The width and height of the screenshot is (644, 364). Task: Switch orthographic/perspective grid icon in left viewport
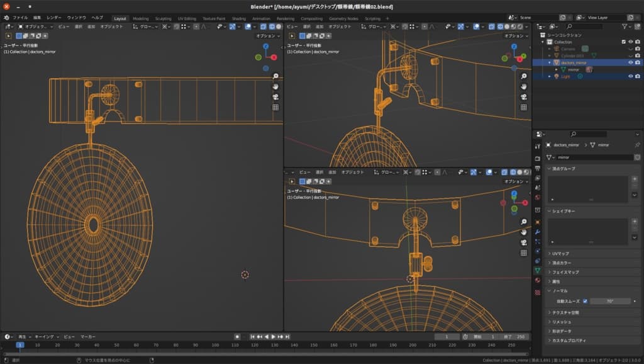click(x=275, y=107)
